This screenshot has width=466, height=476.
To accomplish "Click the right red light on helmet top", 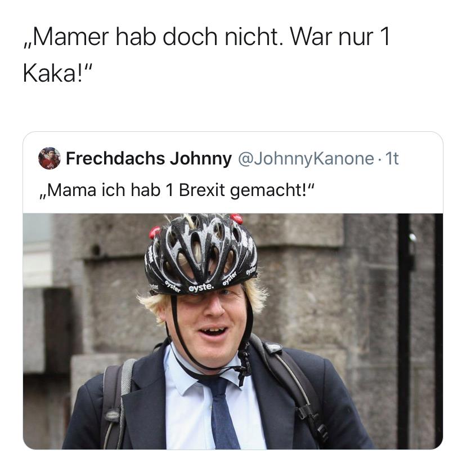I will 236,219.
